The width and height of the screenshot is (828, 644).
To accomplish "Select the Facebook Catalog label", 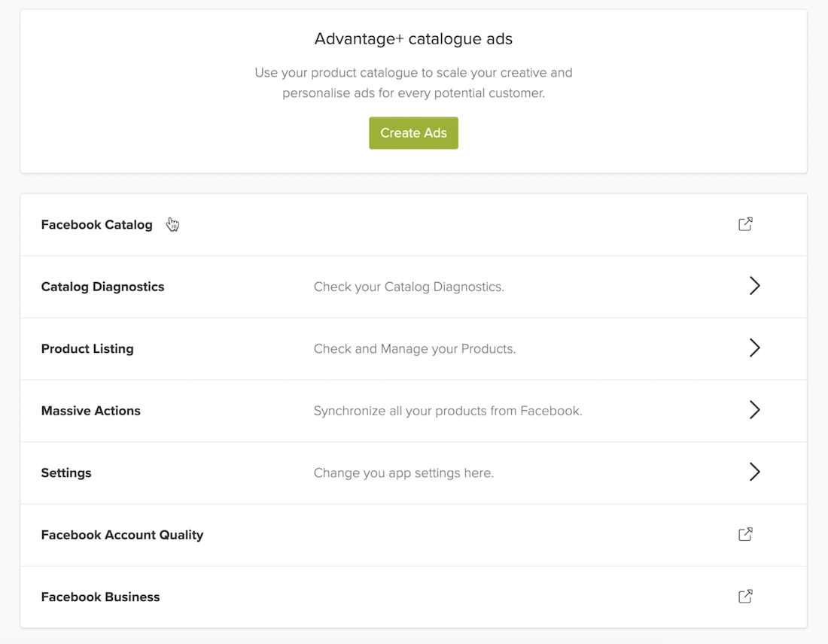I will (x=96, y=225).
